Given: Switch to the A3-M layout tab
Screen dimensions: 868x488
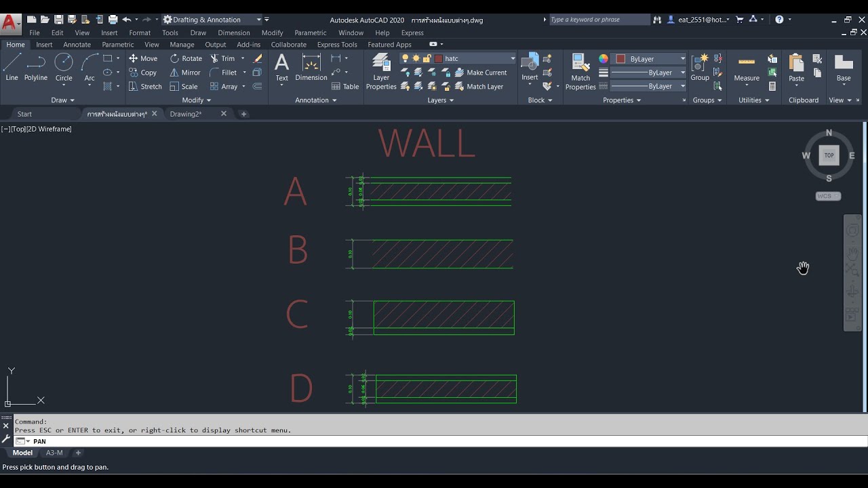Looking at the screenshot, I should point(54,453).
